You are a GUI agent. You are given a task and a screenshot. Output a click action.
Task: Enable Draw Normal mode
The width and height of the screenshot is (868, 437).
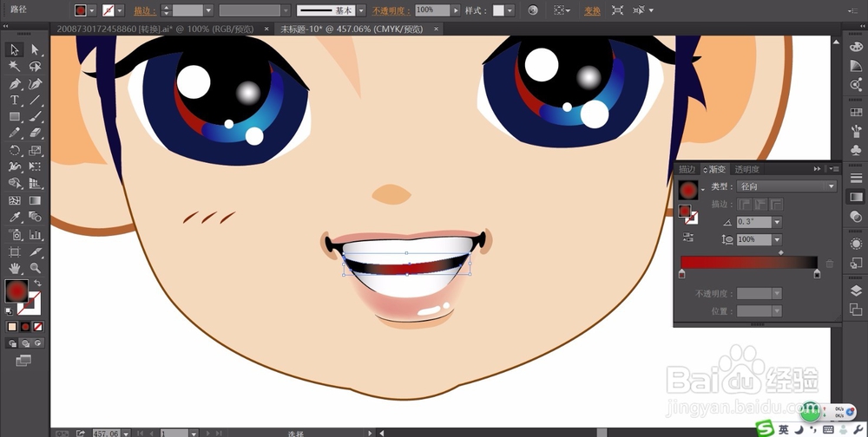tap(13, 343)
